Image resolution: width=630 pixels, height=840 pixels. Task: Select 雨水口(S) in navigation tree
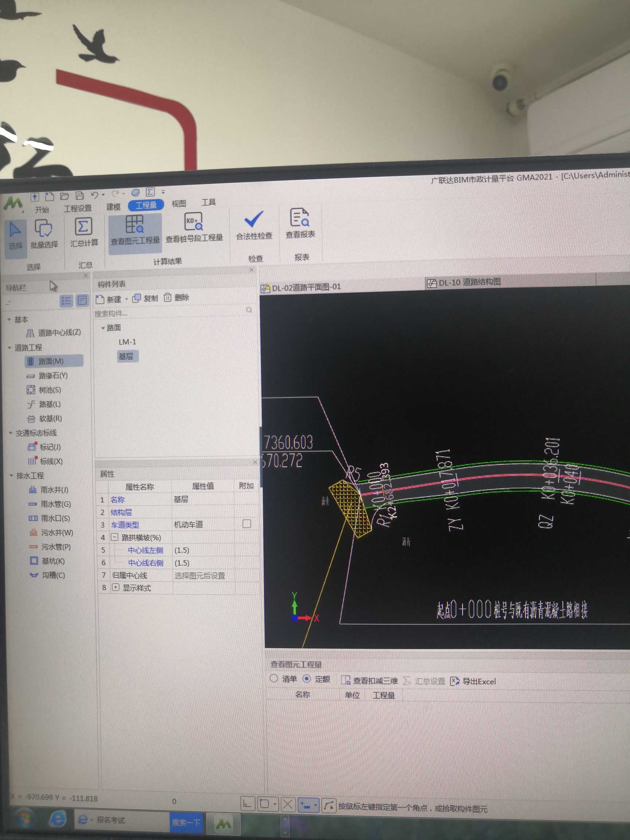coord(50,518)
